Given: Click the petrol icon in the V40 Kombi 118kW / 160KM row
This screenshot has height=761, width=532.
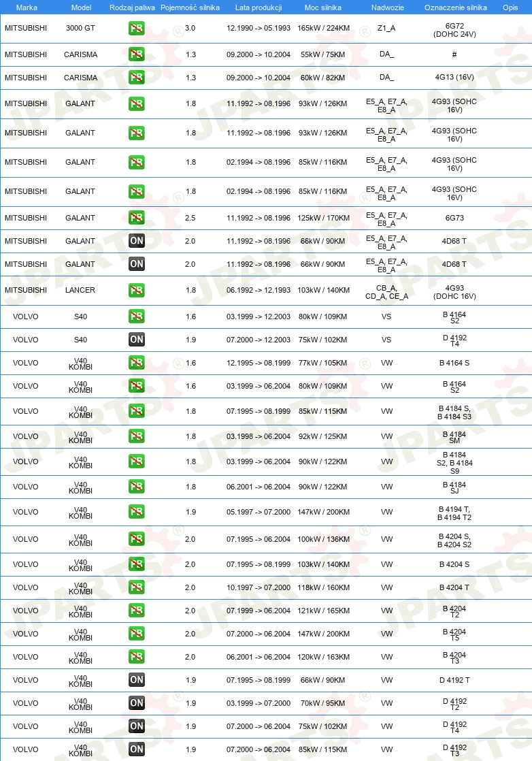Looking at the screenshot, I should click(x=136, y=587).
